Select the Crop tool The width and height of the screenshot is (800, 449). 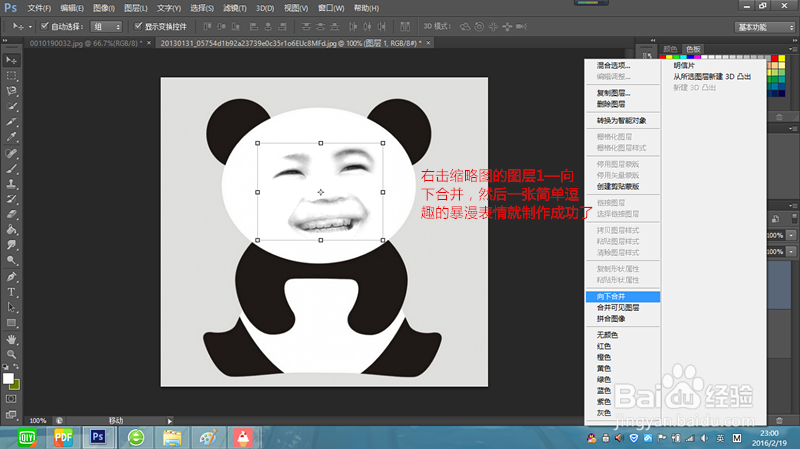[11, 121]
